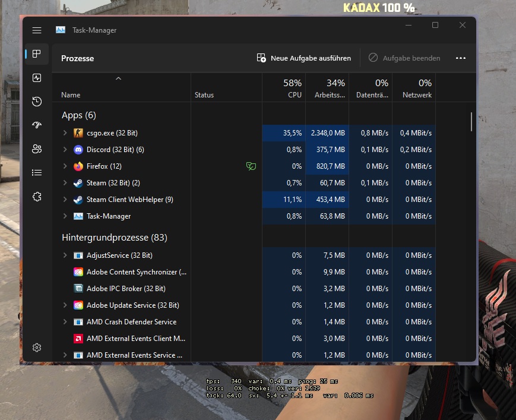Image resolution: width=516 pixels, height=420 pixels.
Task: Expand the Task-Manager process row
Action: click(x=65, y=216)
